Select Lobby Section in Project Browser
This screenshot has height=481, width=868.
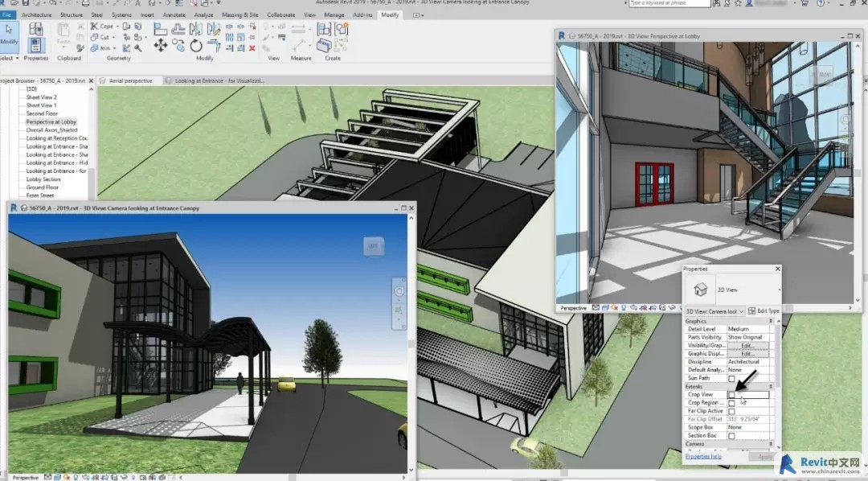tap(43, 179)
